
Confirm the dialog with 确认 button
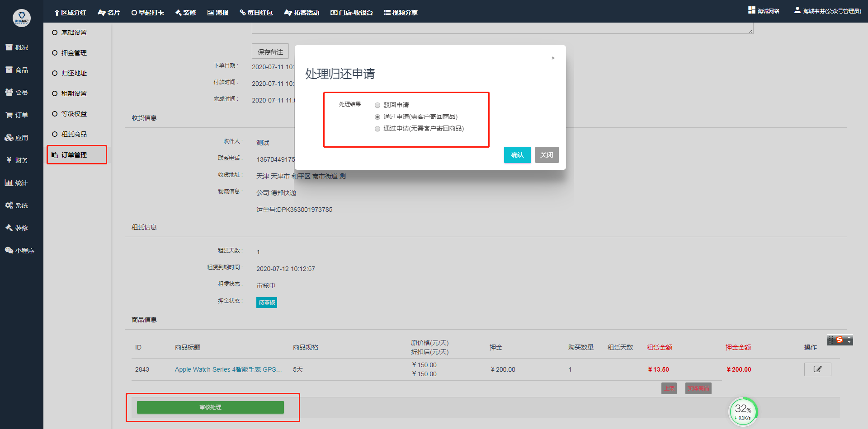pos(517,155)
